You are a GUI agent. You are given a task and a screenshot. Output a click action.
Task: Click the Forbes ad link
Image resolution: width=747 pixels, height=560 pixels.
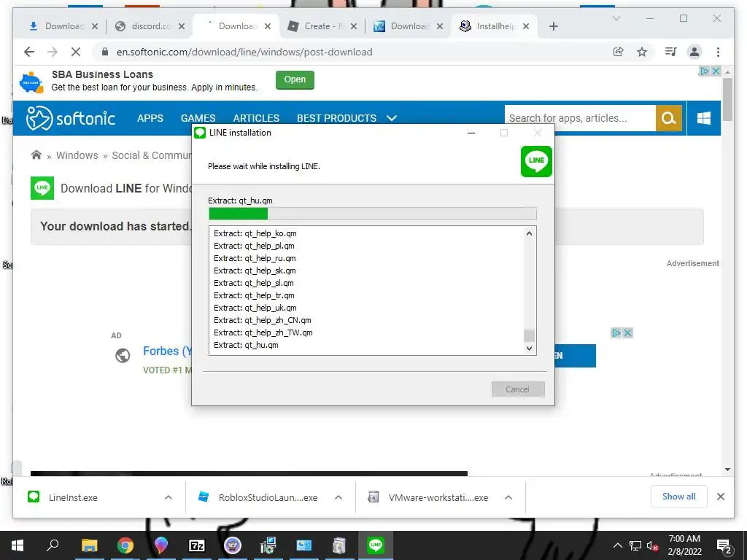pos(167,351)
